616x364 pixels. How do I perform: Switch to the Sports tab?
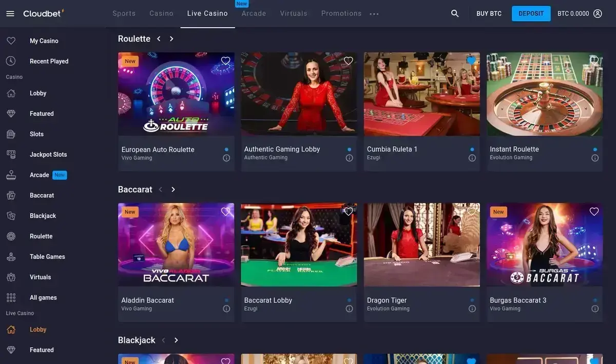pyautogui.click(x=124, y=13)
